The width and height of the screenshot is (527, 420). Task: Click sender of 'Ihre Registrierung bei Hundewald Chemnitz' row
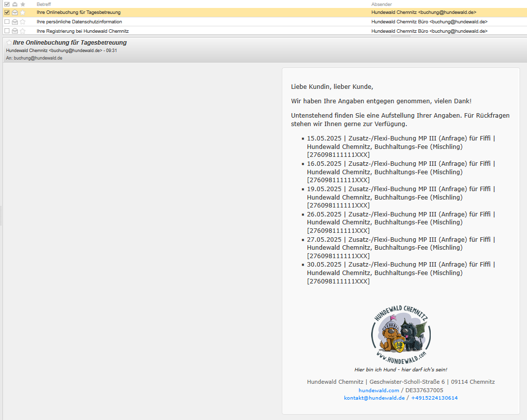tap(430, 31)
